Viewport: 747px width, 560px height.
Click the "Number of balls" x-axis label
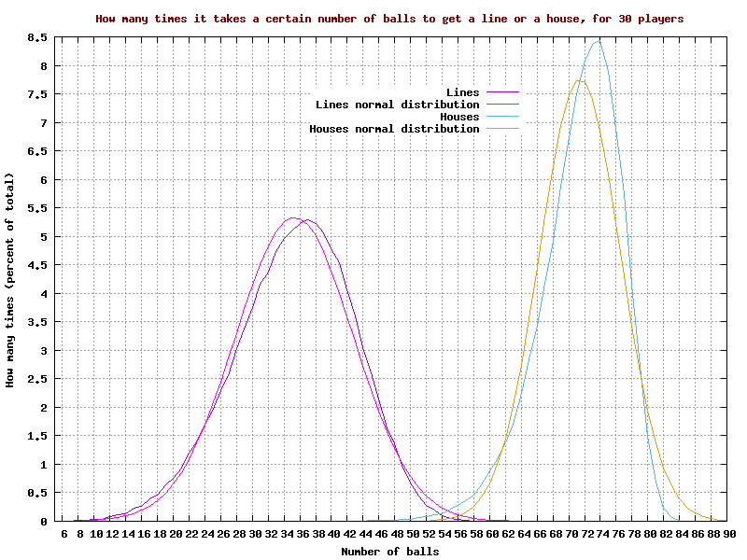coord(389,552)
